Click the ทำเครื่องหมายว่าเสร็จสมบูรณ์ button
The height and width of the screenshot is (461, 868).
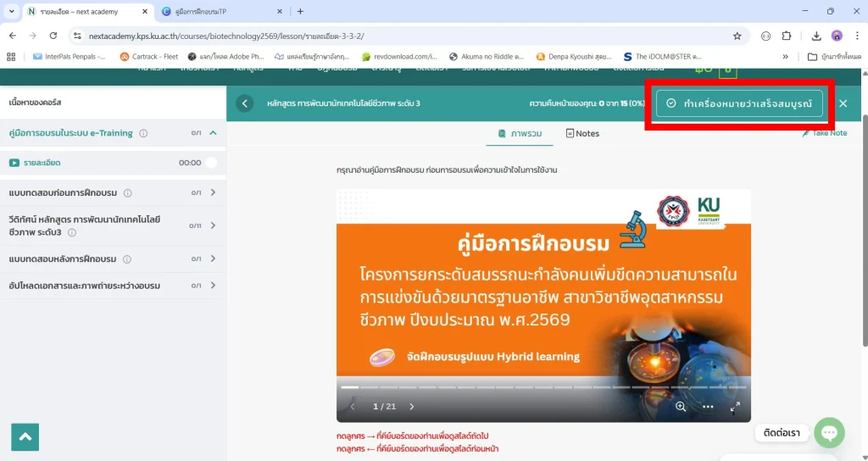pos(739,103)
